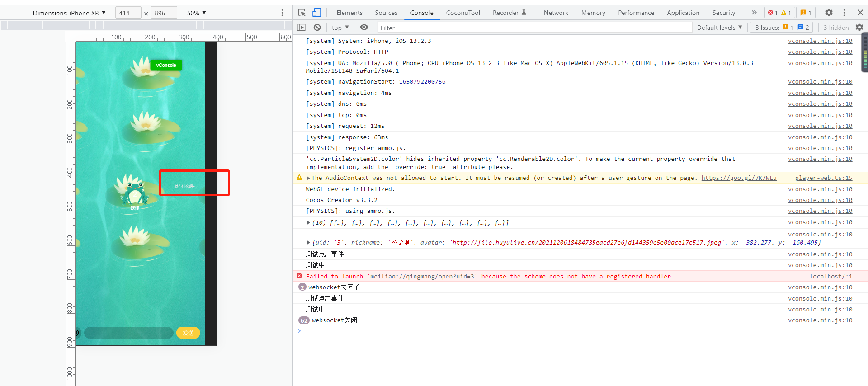Image resolution: width=868 pixels, height=386 pixels.
Task: Open the 3 Issues button
Action: (x=782, y=28)
